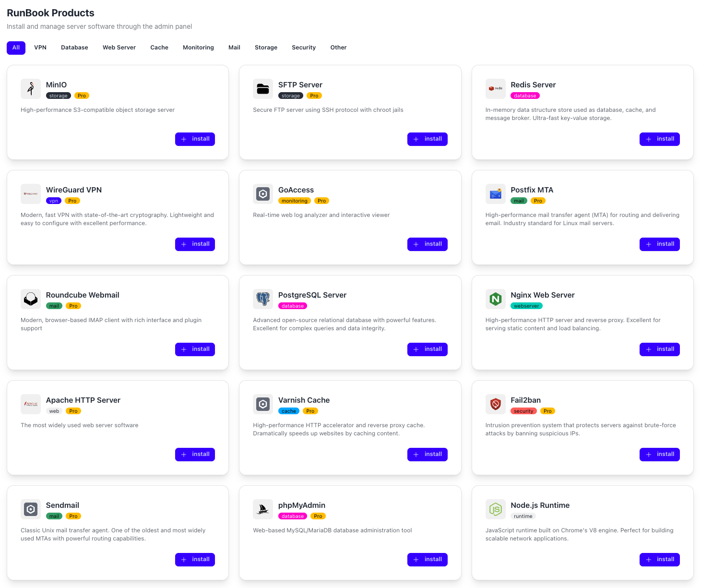Click the MinIO product title

[x=56, y=85]
